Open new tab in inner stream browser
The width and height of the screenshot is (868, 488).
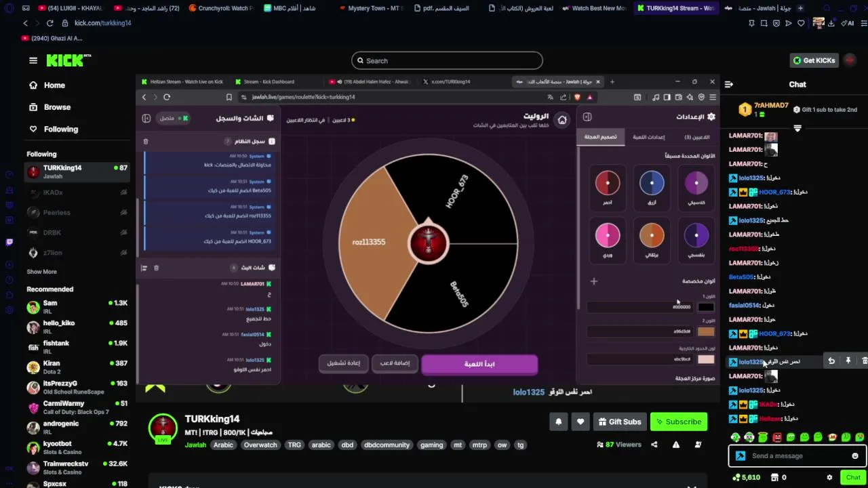612,81
